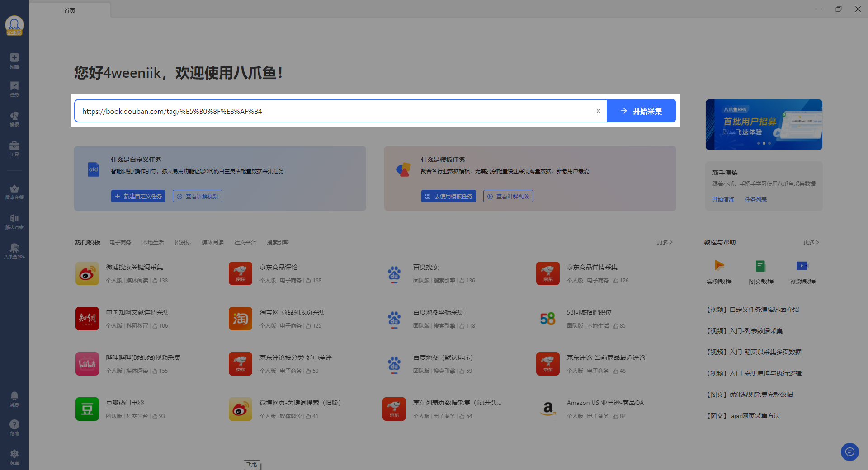Viewport: 868px width, 470px height.
Task: Click the 去使用模板任务 button
Action: pyautogui.click(x=448, y=196)
